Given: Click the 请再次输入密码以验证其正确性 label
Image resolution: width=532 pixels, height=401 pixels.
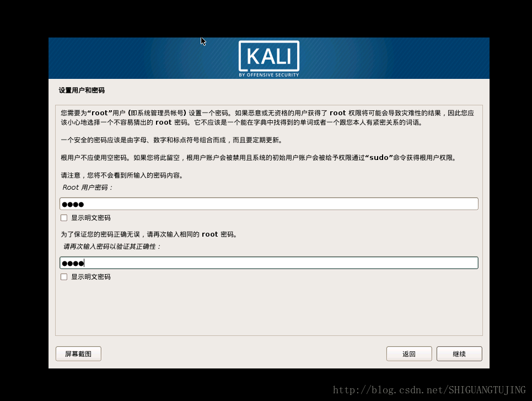Looking at the screenshot, I should point(111,247).
